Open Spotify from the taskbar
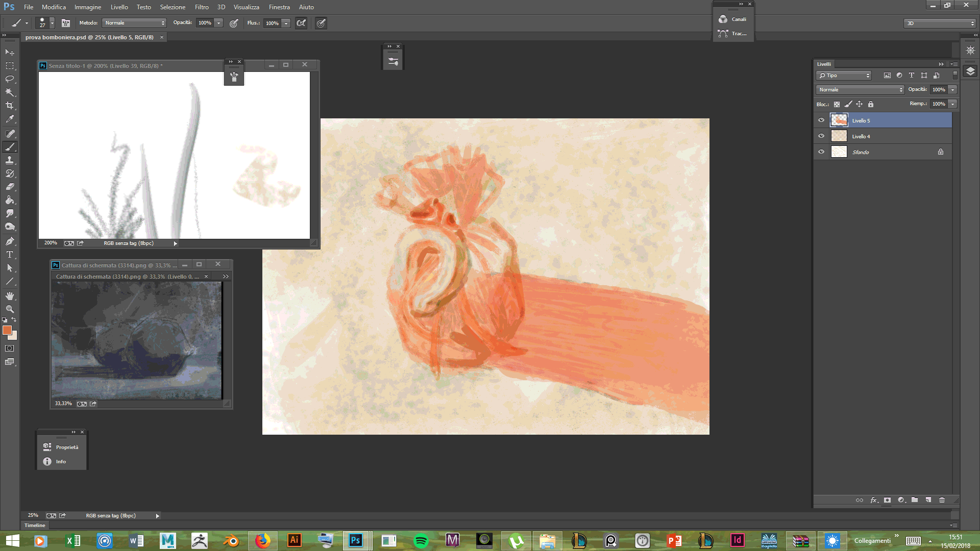Image resolution: width=980 pixels, height=551 pixels. [x=421, y=541]
